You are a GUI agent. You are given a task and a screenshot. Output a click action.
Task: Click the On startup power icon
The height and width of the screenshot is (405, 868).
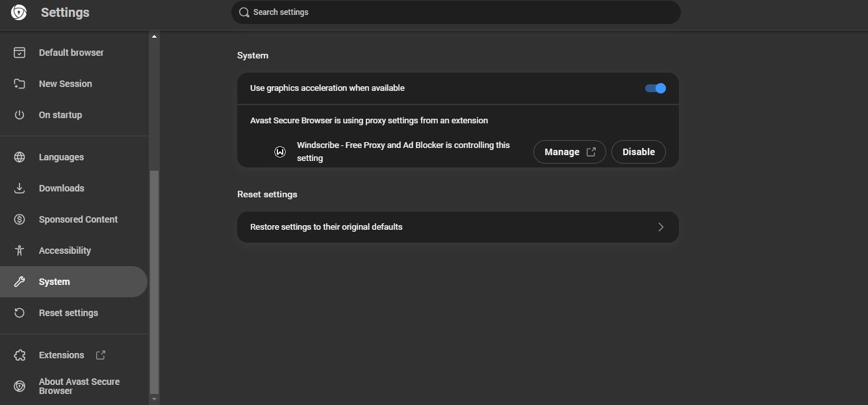point(19,115)
